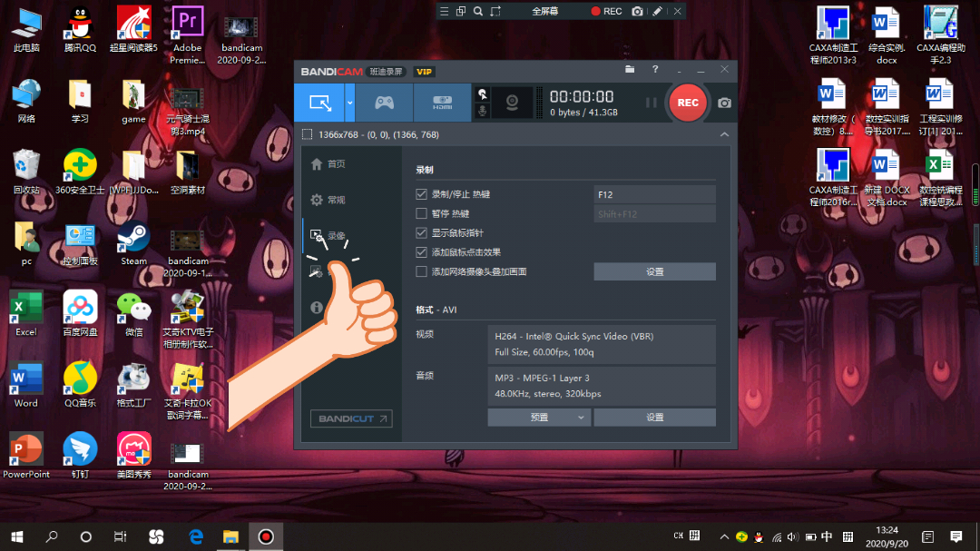
Task: Click the pause recording button
Action: [651, 103]
